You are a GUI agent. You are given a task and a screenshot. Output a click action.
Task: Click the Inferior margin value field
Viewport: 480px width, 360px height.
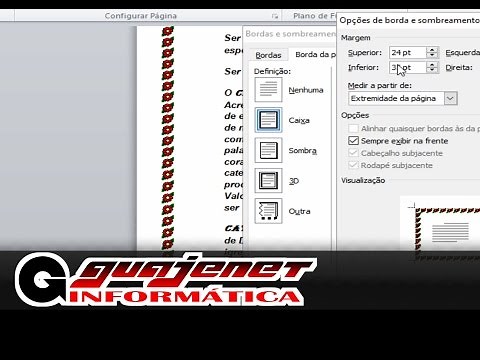point(408,68)
